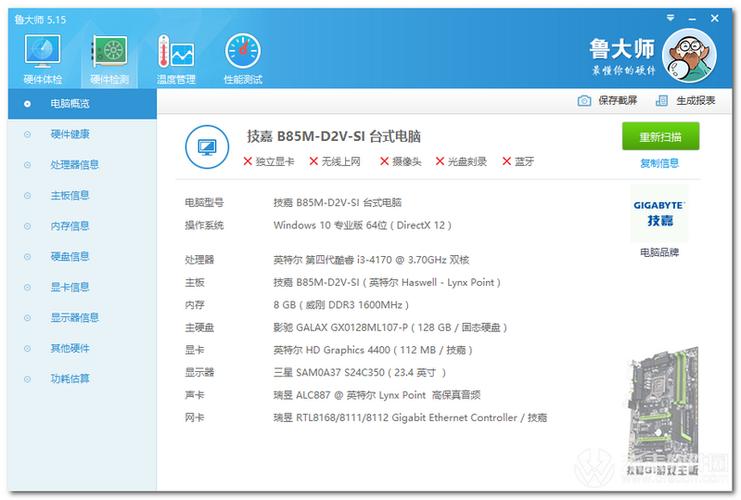Click the RTL8168/8111/8112 Gigabit Ethernet entry
The height and width of the screenshot is (500, 741).
click(410, 418)
